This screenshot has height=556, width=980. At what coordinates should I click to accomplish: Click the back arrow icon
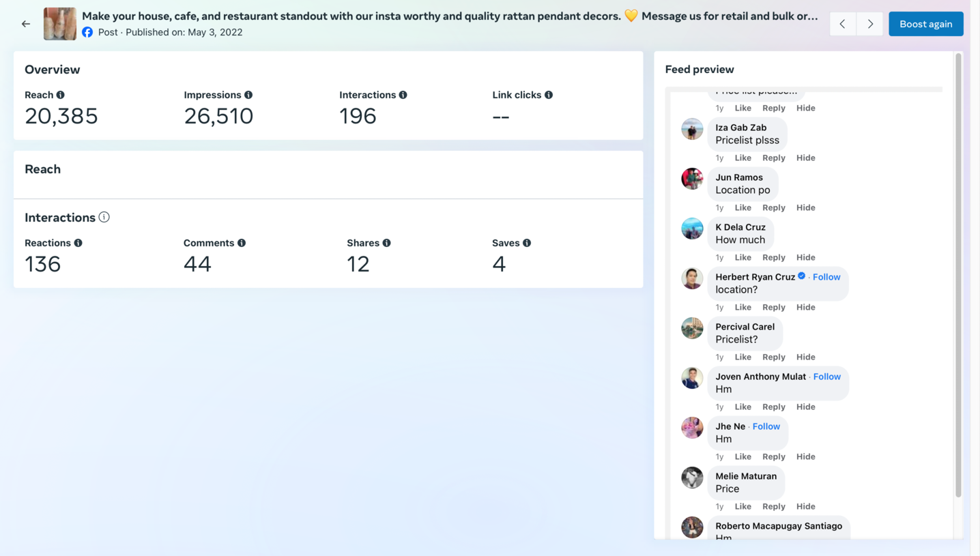26,24
